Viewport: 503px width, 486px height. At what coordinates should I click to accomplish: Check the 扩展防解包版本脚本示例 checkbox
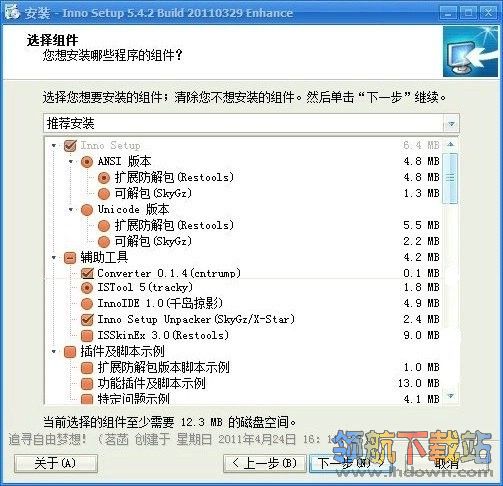point(87,368)
